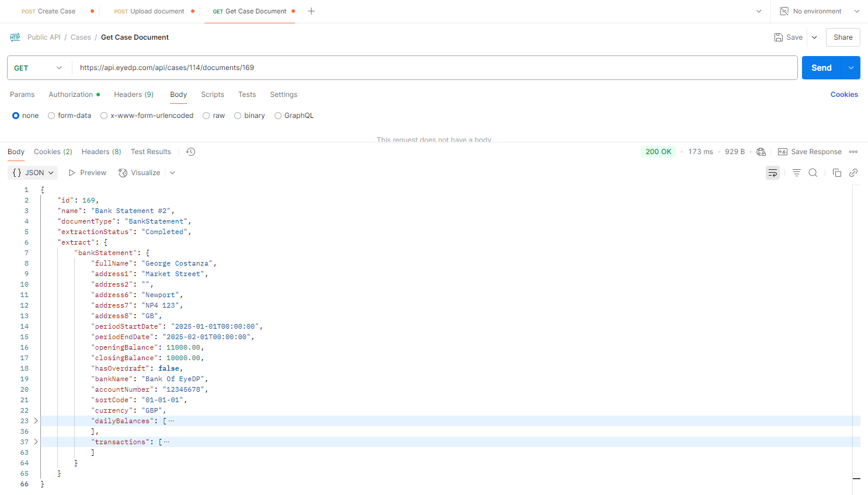This screenshot has width=868, height=495.
Task: Select the raw body radio option
Action: tap(206, 116)
